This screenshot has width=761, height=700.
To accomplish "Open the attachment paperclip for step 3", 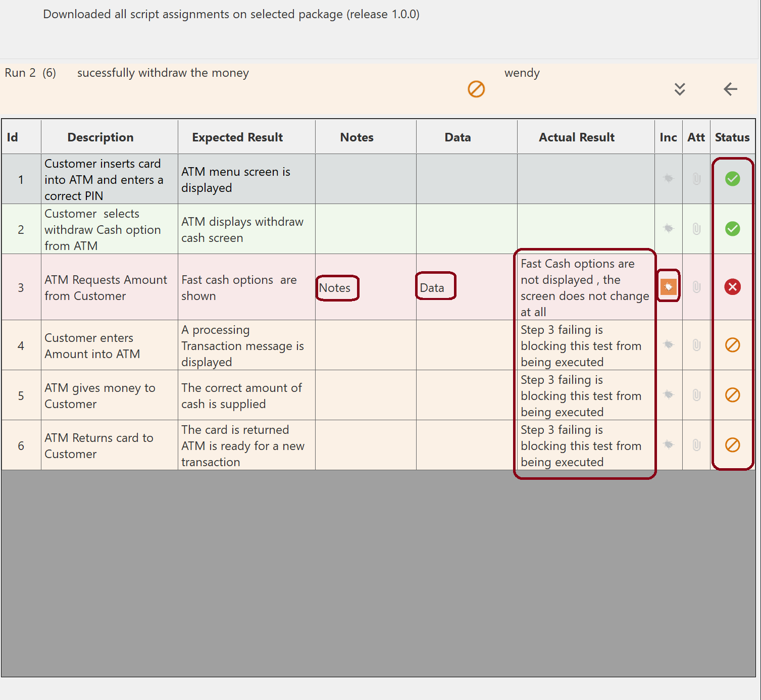I will (x=696, y=287).
